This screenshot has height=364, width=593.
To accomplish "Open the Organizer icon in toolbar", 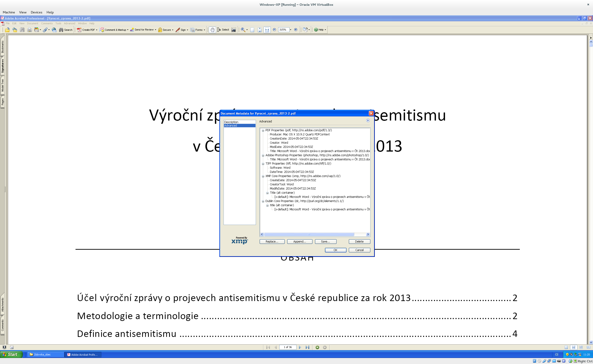I will click(x=37, y=30).
